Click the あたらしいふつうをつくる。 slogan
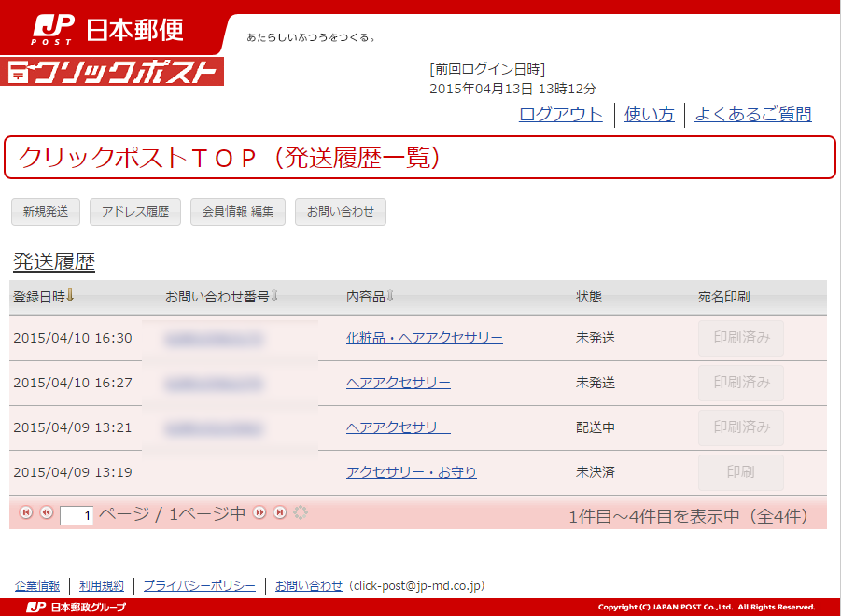The width and height of the screenshot is (841, 616). (311, 37)
